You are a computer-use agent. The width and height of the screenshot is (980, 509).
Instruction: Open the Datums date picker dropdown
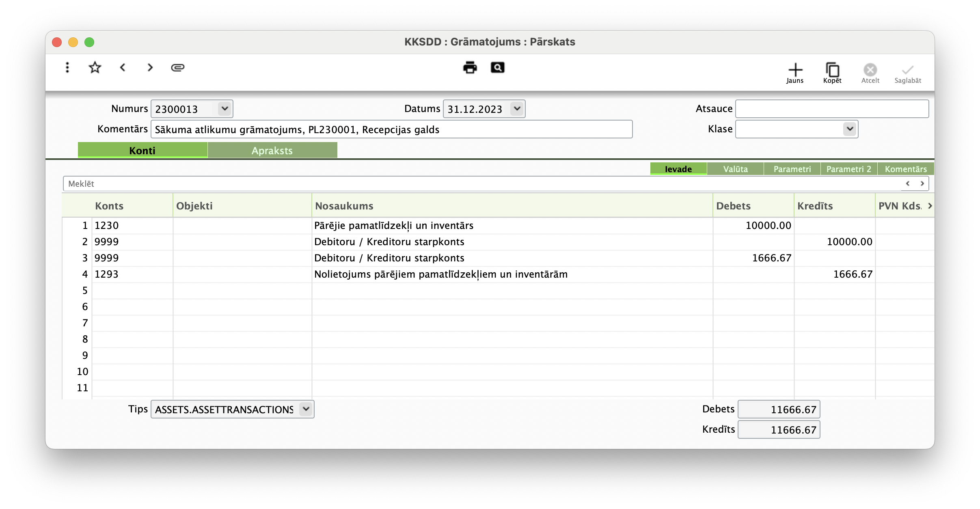[517, 109]
